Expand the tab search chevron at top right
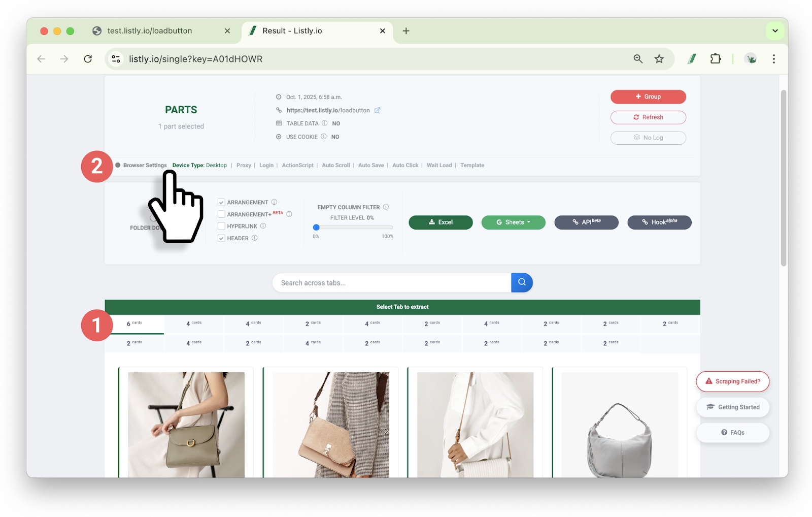 (x=775, y=31)
